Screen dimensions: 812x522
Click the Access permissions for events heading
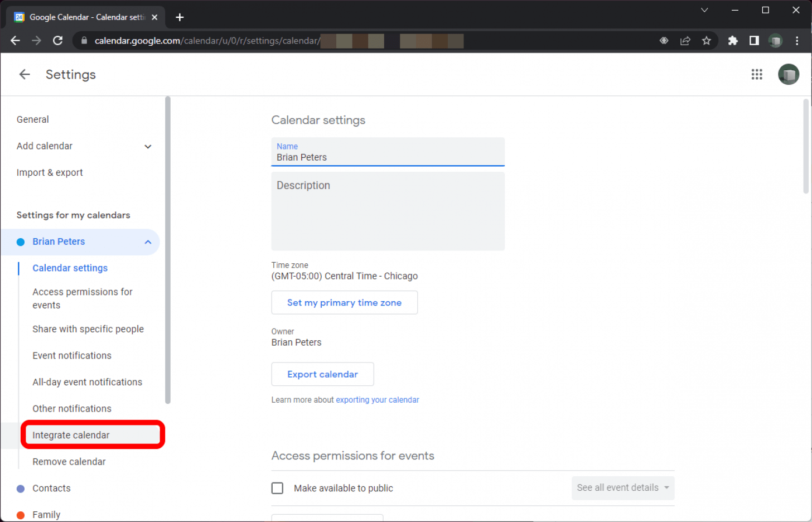(x=352, y=456)
